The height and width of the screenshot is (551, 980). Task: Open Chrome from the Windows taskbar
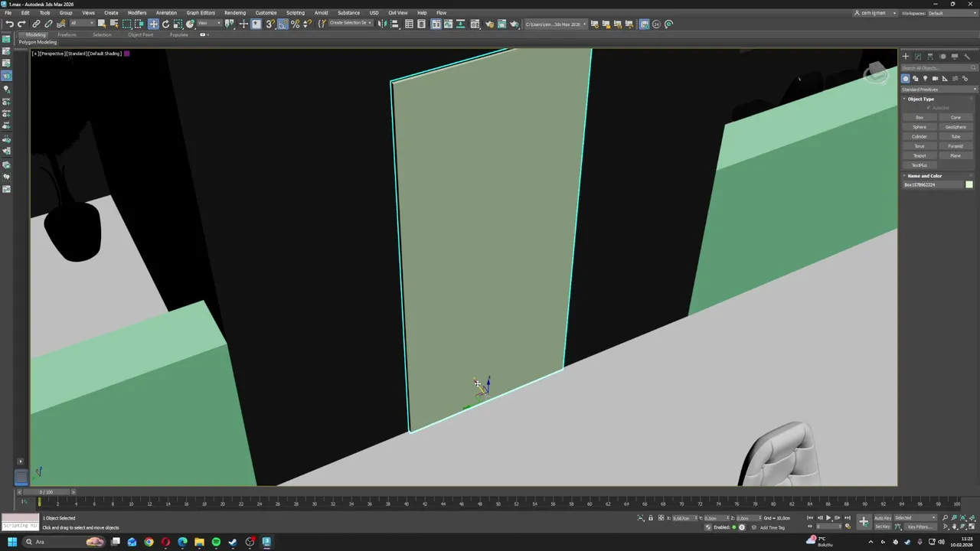click(149, 542)
